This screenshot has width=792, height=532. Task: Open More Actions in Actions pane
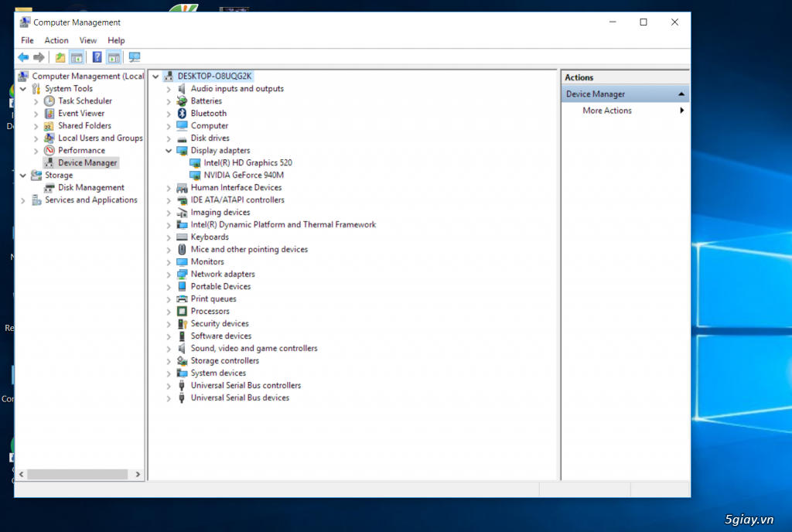click(x=607, y=111)
